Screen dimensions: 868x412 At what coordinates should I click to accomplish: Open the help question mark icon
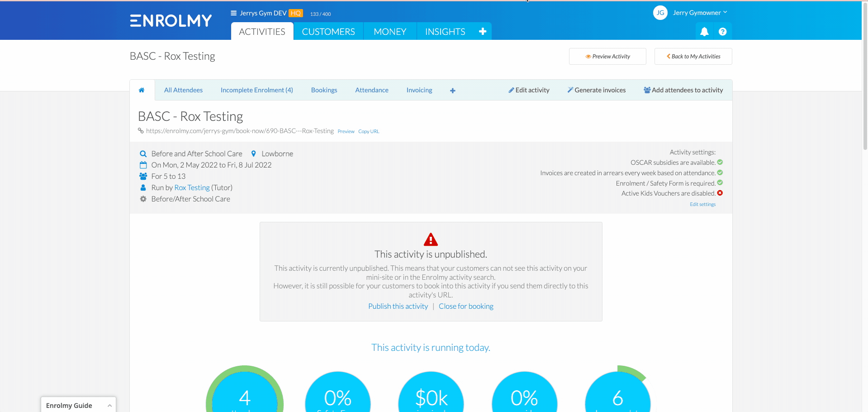722,32
